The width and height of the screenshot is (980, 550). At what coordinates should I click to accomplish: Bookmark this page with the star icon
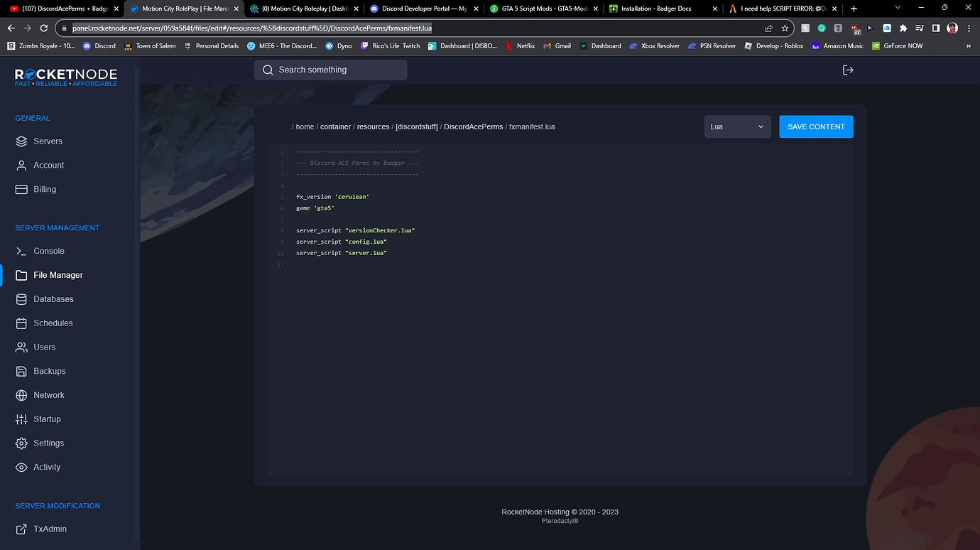pos(785,28)
